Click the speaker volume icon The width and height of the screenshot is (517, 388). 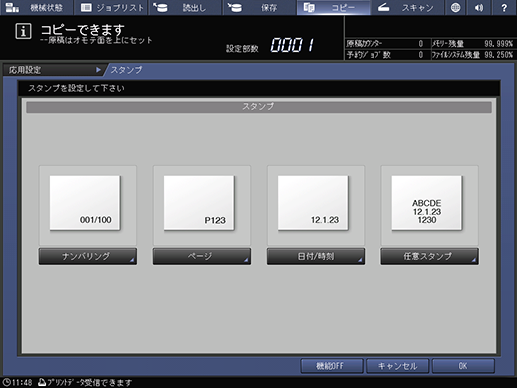479,7
